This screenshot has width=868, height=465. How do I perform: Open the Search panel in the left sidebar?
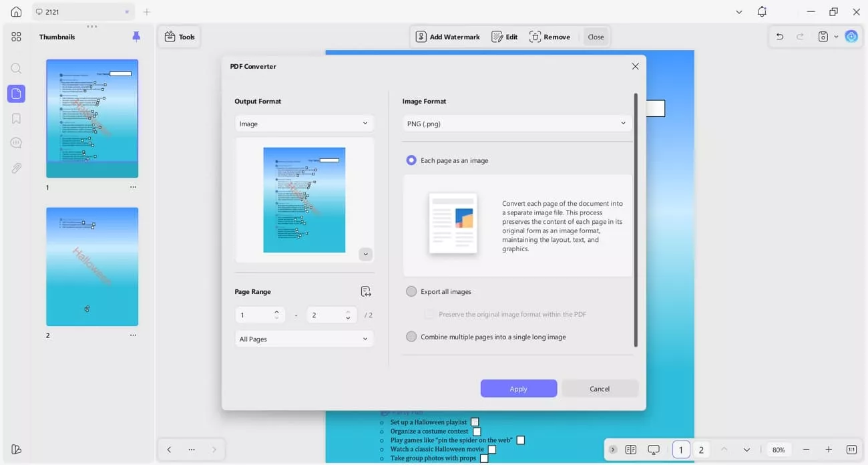[x=16, y=68]
